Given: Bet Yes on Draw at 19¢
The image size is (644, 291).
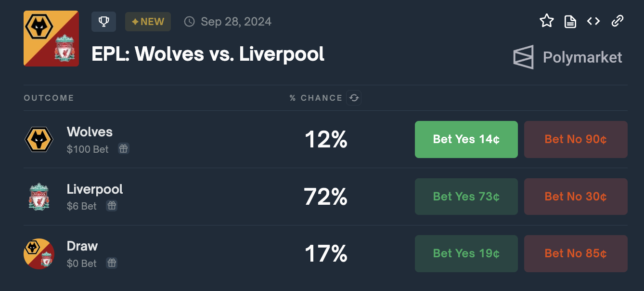Looking at the screenshot, I should [466, 253].
